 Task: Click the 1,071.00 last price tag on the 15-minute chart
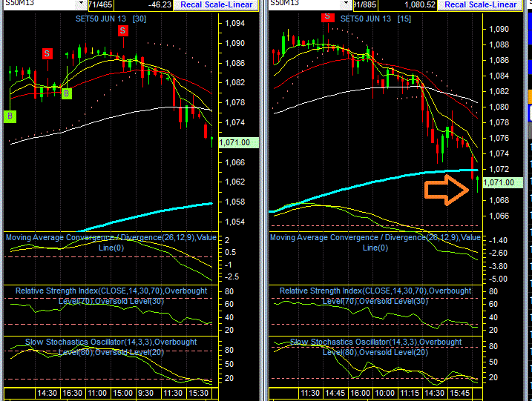[x=503, y=182]
